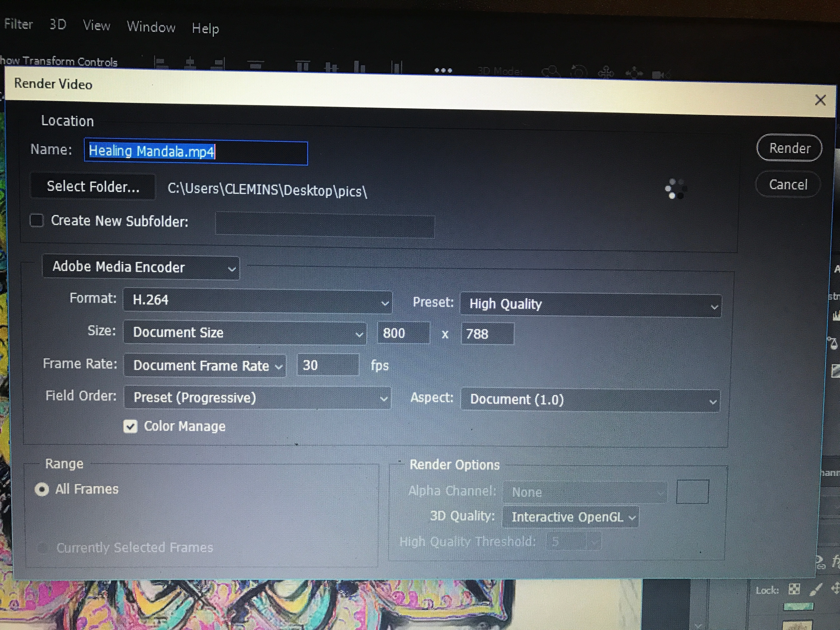Click the Render button
Image resolution: width=840 pixels, height=630 pixels.
(789, 148)
